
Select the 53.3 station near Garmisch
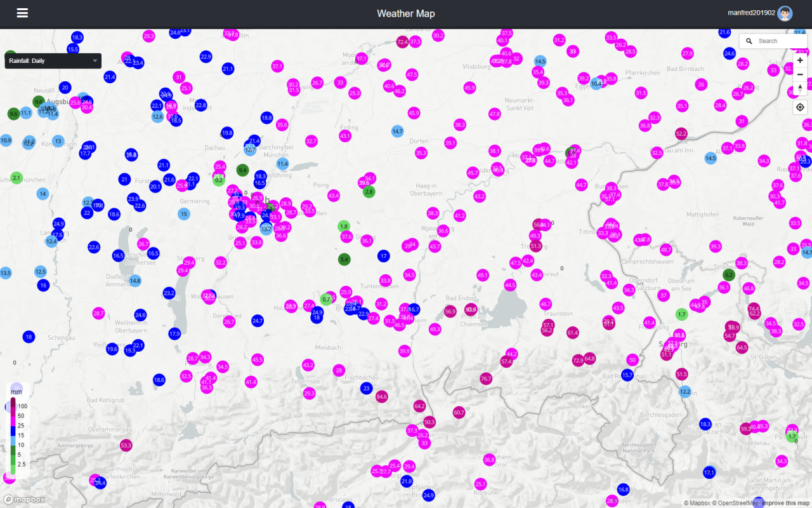click(126, 445)
